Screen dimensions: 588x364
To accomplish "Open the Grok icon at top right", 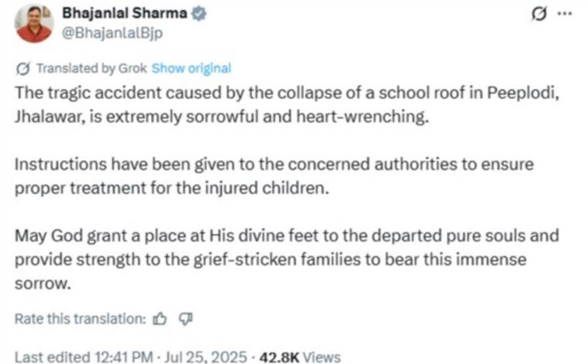I will (539, 14).
